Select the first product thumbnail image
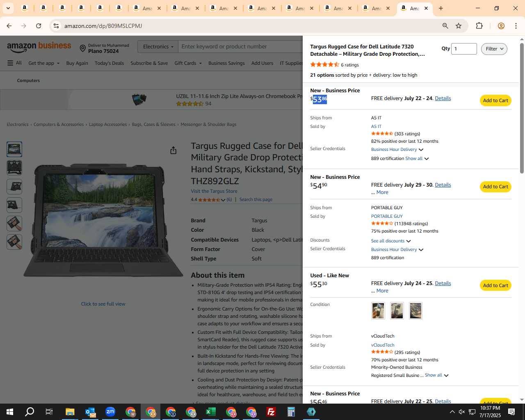This screenshot has height=420, width=525. [x=14, y=149]
